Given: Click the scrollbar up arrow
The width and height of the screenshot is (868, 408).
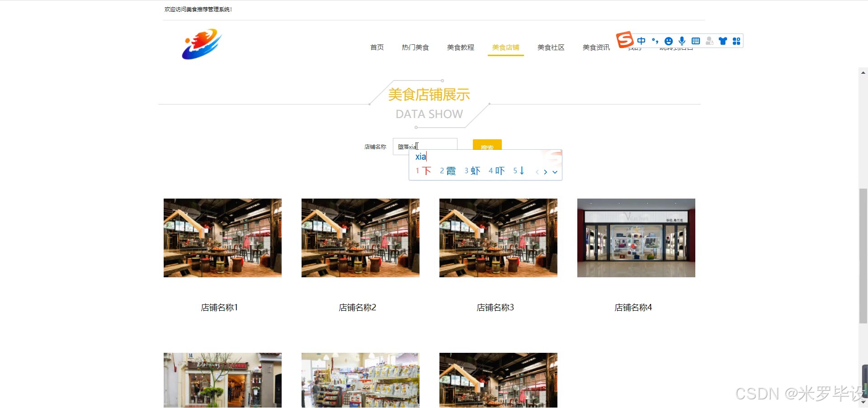Looking at the screenshot, I should point(863,72).
